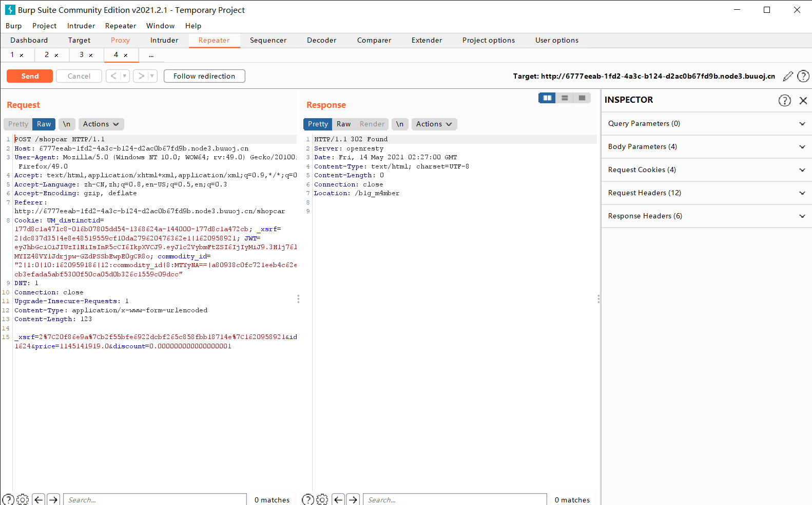
Task: Switch to side-by-side layout view
Action: coord(547,98)
